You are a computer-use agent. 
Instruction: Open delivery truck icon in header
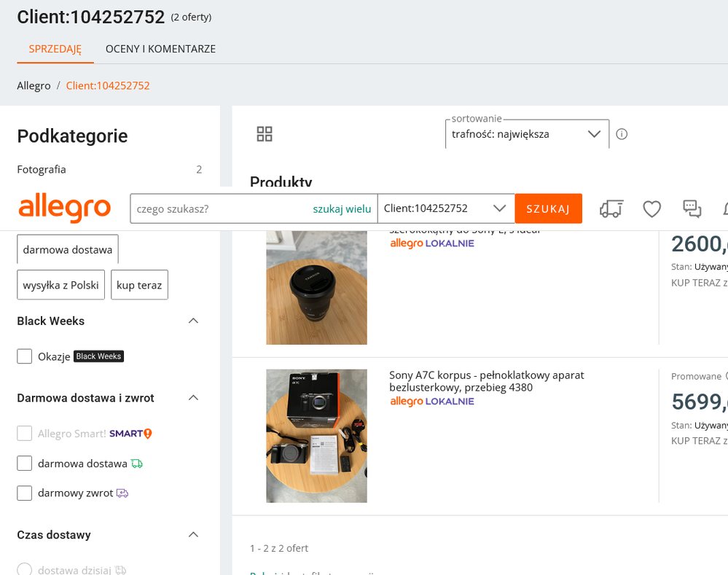click(611, 209)
